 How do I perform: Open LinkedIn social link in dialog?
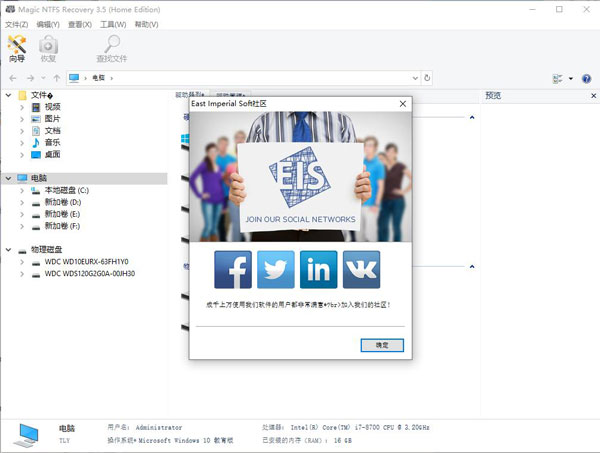(319, 270)
